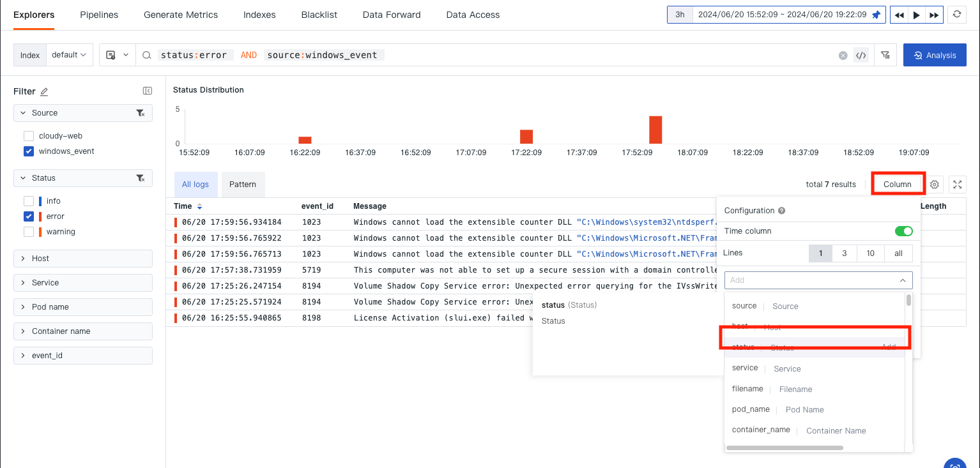
Task: Uncheck the windows_event source checkbox
Action: pyautogui.click(x=29, y=151)
